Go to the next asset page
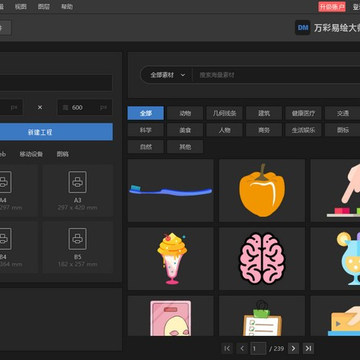Viewport: 360px width, 360px height. 293,349
